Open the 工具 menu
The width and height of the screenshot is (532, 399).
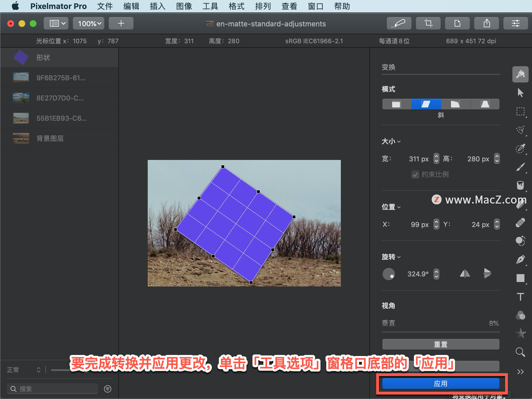210,6
